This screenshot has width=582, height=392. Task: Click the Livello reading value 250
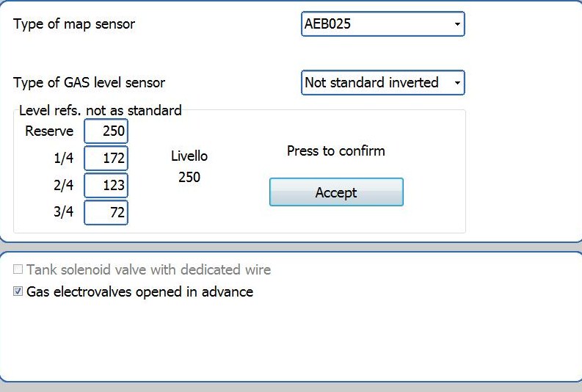(x=189, y=177)
